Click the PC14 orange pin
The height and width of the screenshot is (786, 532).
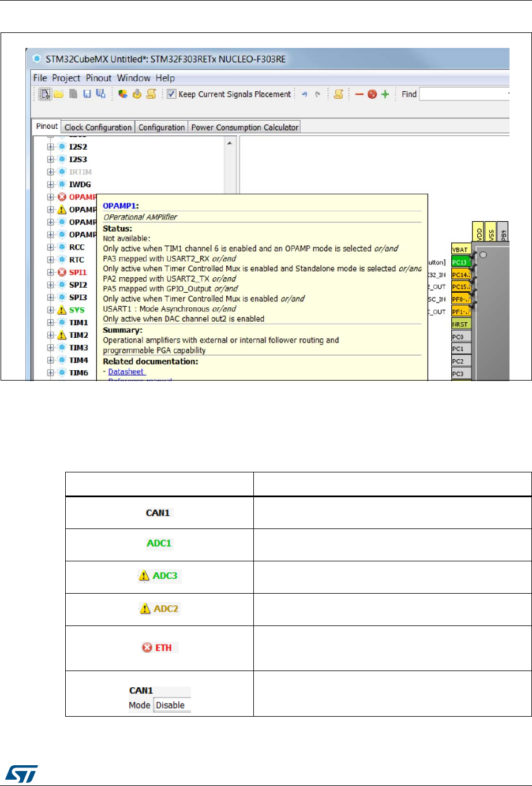pyautogui.click(x=460, y=275)
